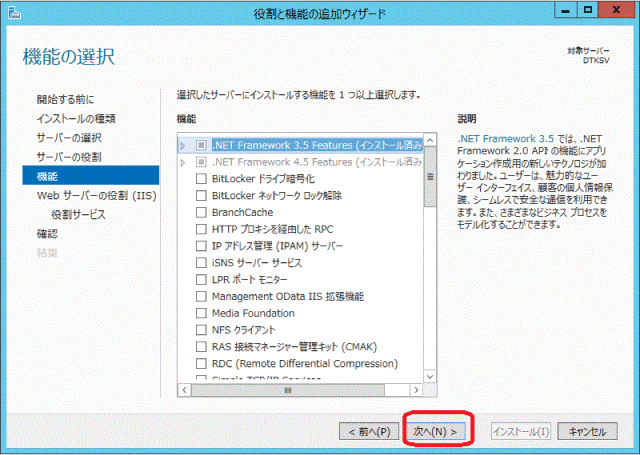Tick IP アドレス管理 (IPAM) サーバー checkbox

pyautogui.click(x=201, y=246)
